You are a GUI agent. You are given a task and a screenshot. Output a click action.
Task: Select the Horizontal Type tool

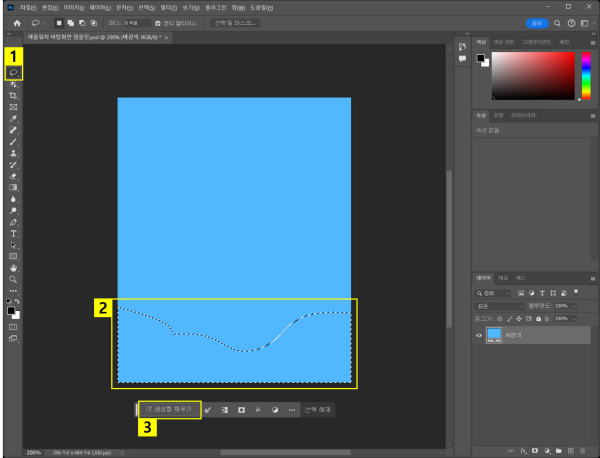point(13,233)
